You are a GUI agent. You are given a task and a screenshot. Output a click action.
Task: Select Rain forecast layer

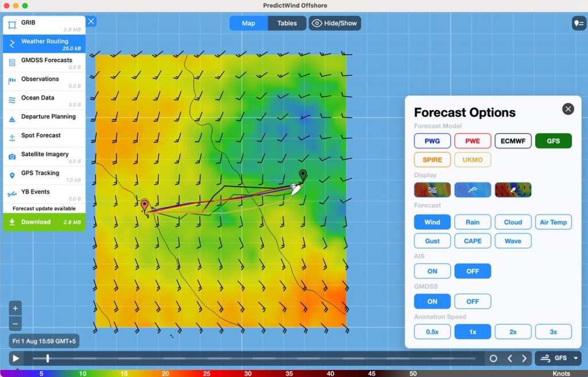[x=473, y=222]
